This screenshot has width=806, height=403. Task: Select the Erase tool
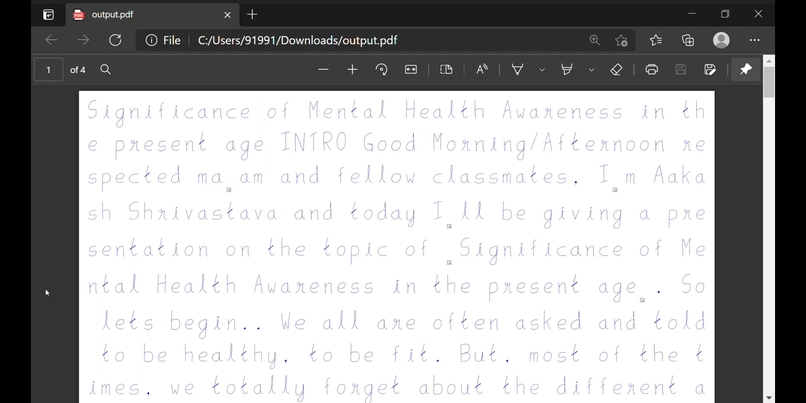[x=616, y=69]
